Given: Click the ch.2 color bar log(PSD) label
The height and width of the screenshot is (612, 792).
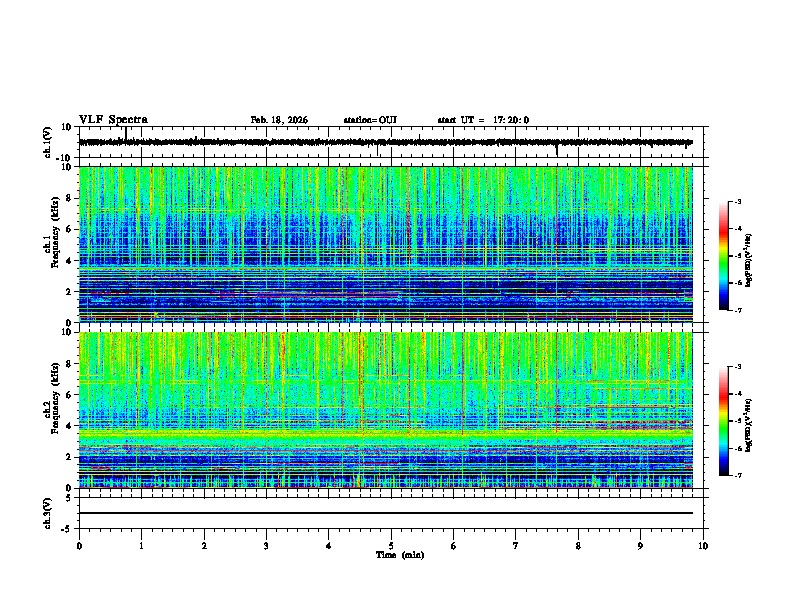Looking at the screenshot, I should [749, 425].
